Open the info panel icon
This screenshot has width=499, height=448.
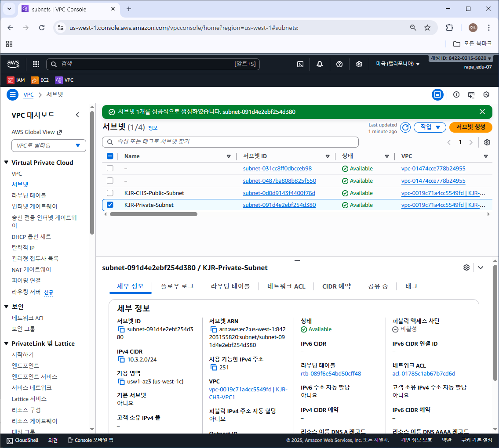456,94
